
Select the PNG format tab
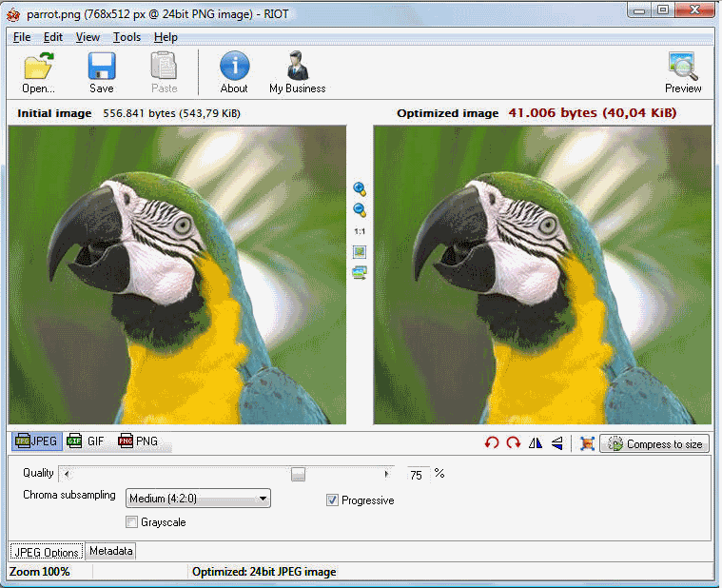138,441
